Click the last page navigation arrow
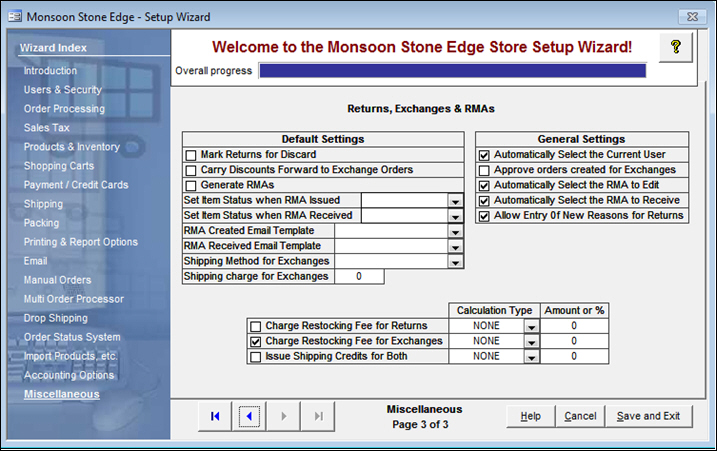The image size is (717, 451). pos(318,416)
